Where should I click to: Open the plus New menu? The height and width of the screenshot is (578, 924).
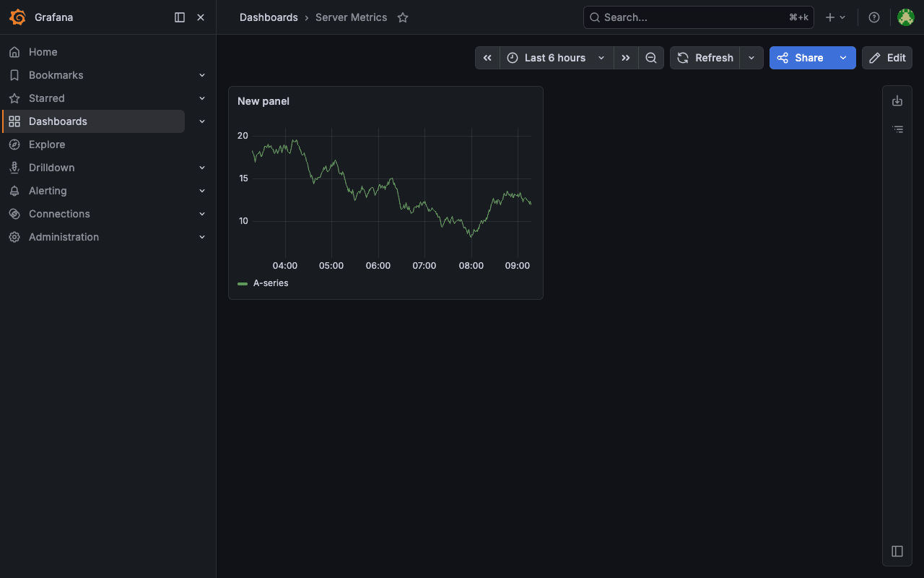tap(835, 17)
